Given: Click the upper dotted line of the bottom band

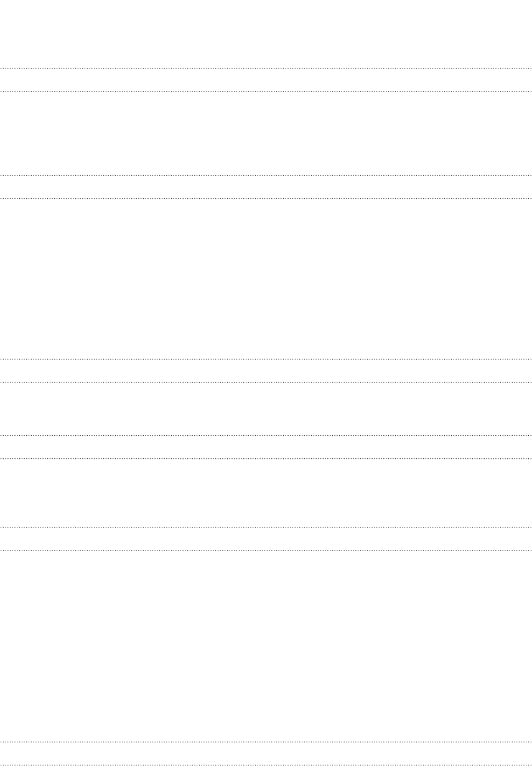Looking at the screenshot, I should [x=266, y=742].
